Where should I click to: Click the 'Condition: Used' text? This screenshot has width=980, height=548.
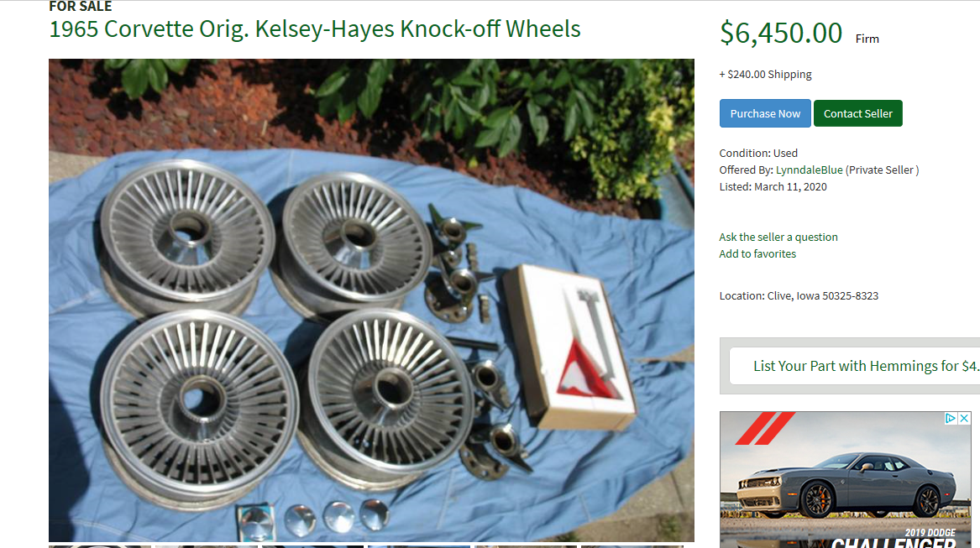pyautogui.click(x=758, y=153)
